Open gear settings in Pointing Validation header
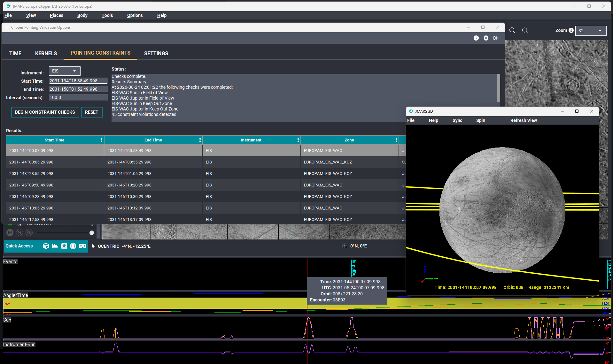This screenshot has width=613, height=364. coord(486,38)
